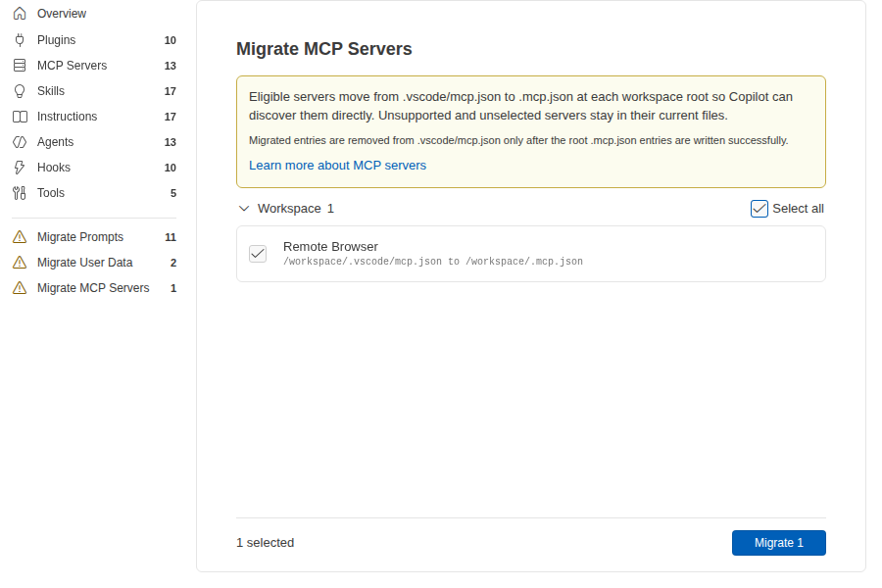Click the /workspace/.vscode/mcp.json migration path text
Screen dimensions: 882x588
(x=433, y=261)
